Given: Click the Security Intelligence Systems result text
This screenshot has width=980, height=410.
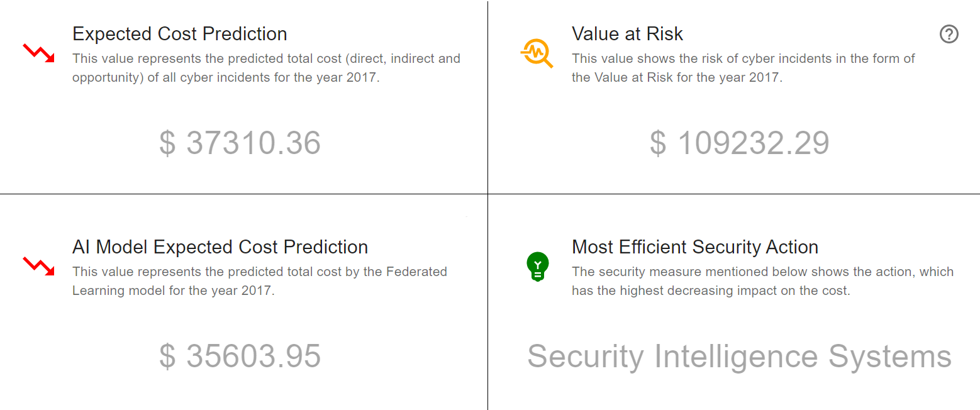Looking at the screenshot, I should (x=739, y=356).
